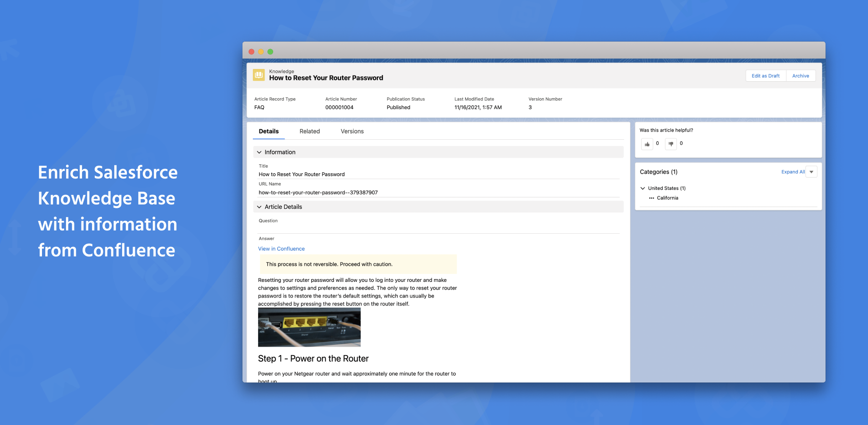Screen dimensions: 868x425
Task: Click the yellow minimize window dot
Action: pos(261,51)
